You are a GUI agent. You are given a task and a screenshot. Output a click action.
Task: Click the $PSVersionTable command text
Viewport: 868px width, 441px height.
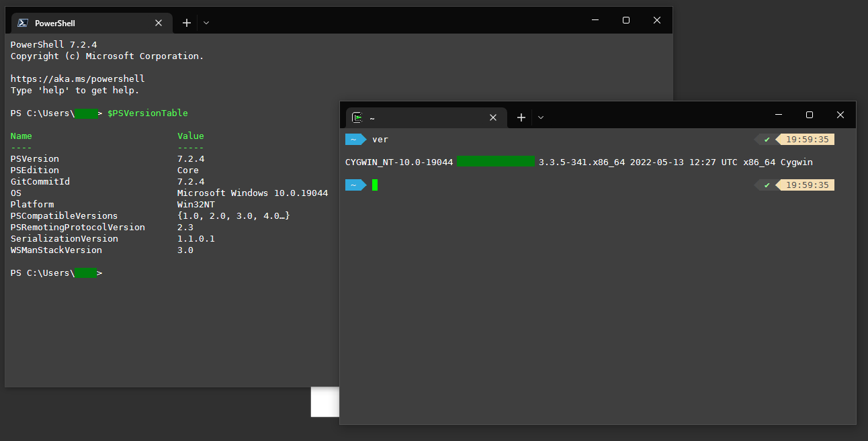point(148,113)
